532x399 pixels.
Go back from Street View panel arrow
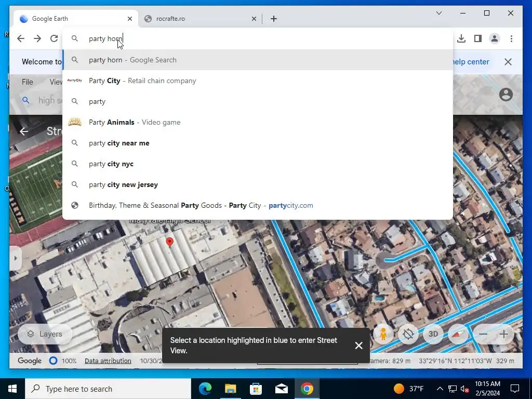pyautogui.click(x=24, y=131)
